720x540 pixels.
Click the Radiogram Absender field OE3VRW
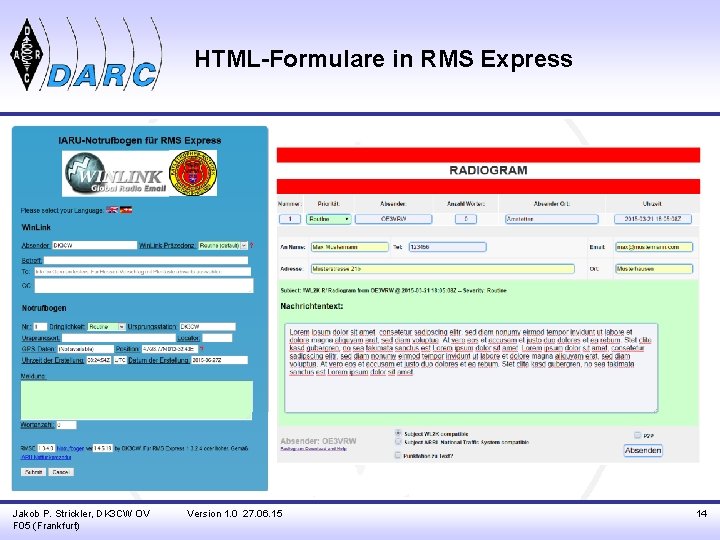(394, 219)
